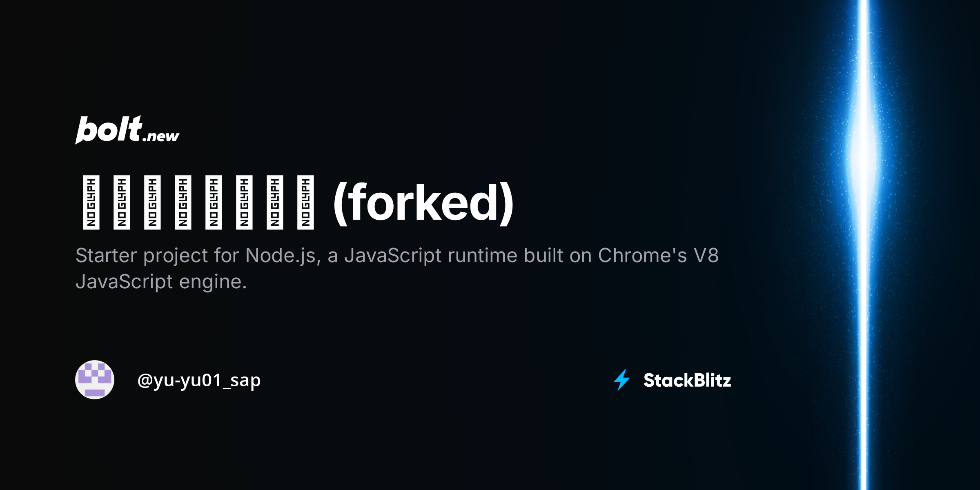Select the third NO GLYPH placeholder box

point(152,203)
